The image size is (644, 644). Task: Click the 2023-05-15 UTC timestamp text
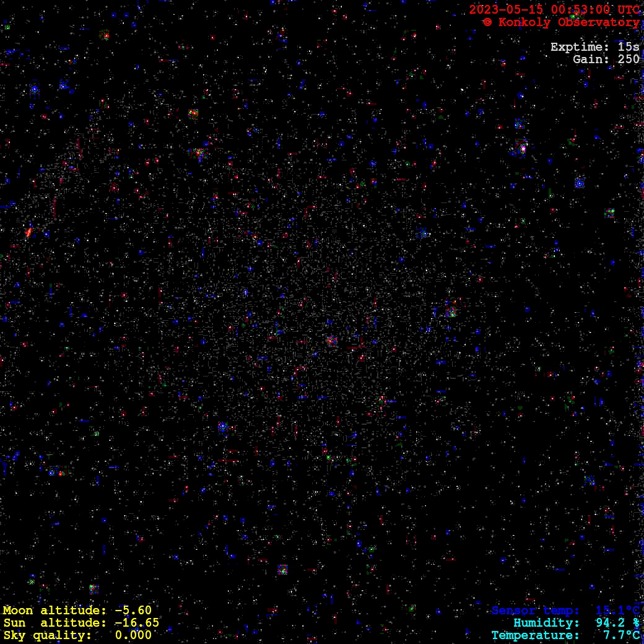(x=554, y=10)
